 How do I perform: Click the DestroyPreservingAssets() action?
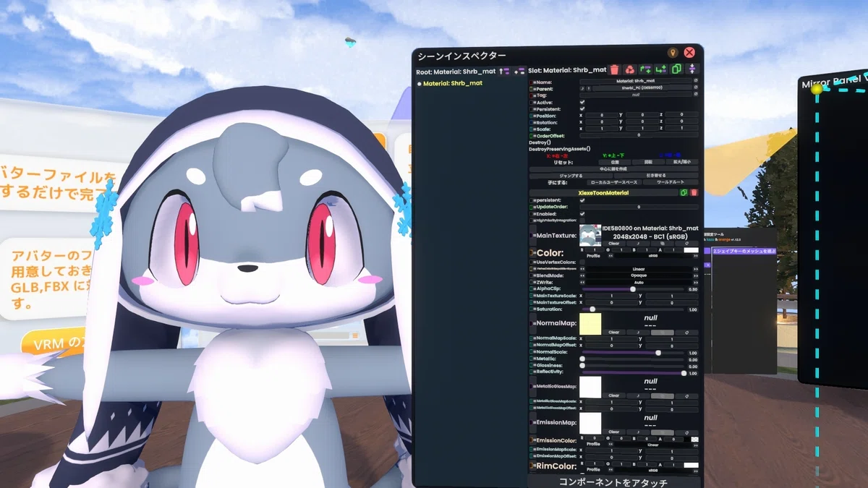click(559, 149)
